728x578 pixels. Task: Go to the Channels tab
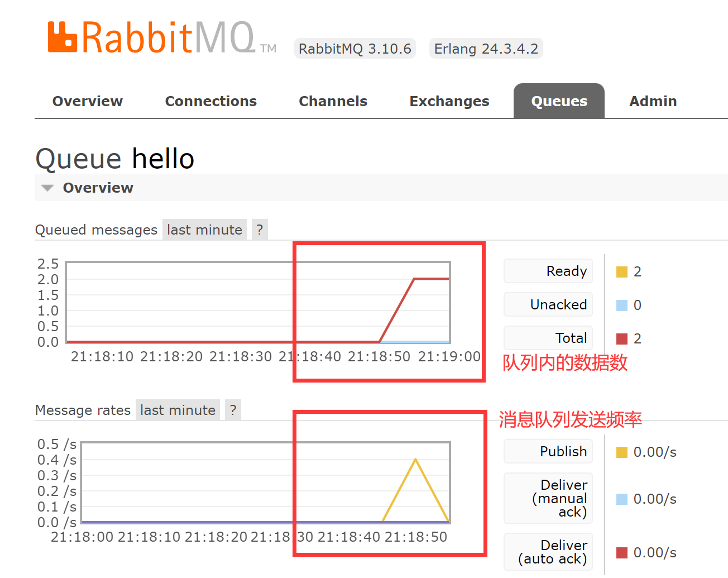[333, 101]
